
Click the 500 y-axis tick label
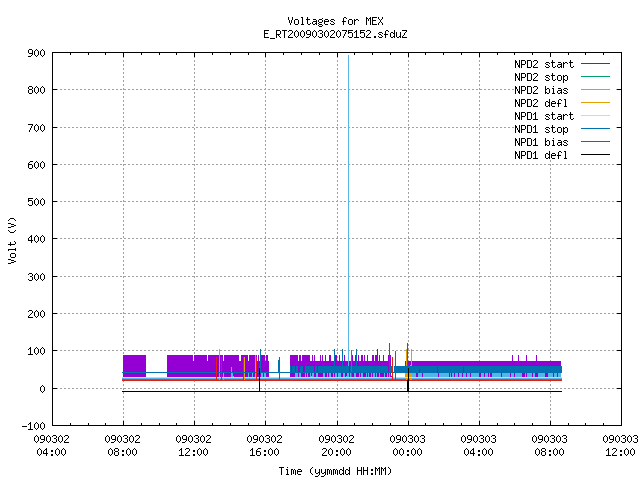[x=36, y=202]
